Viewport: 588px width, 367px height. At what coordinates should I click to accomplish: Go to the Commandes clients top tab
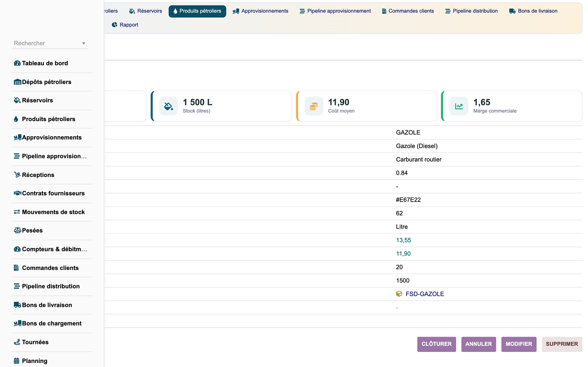coord(408,11)
